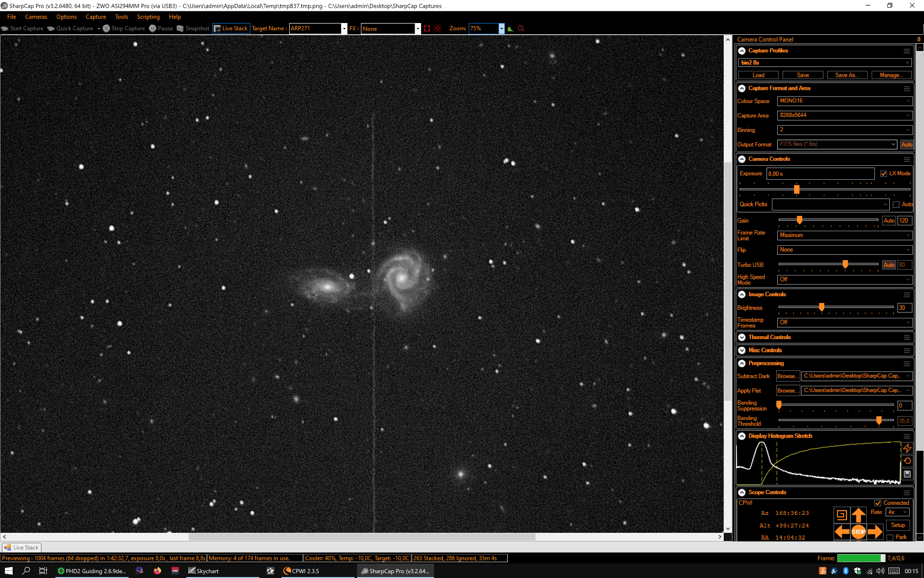Click Browse... next to Subtract Dark
924x578 pixels.
click(788, 376)
